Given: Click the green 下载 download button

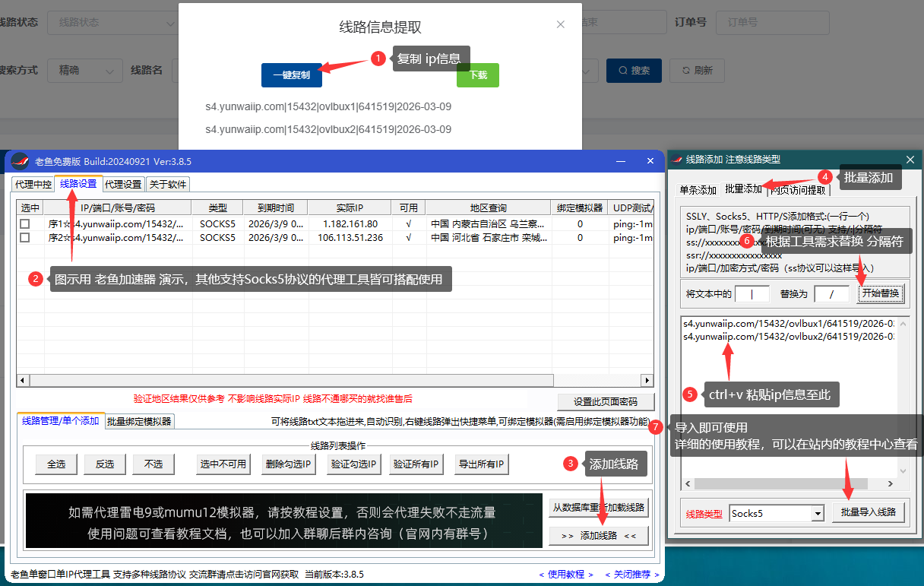Looking at the screenshot, I should [477, 76].
